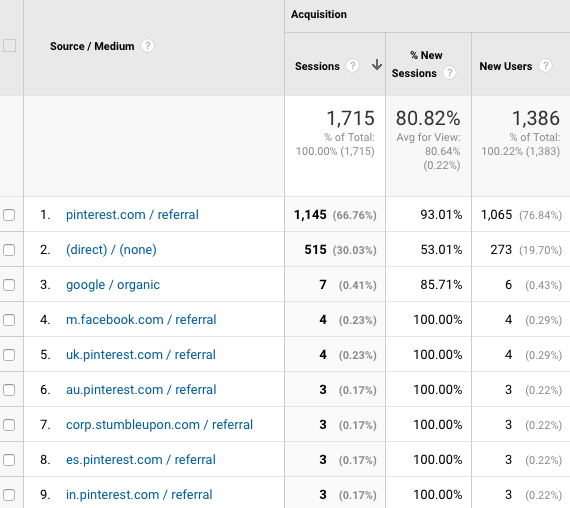570x508 pixels.
Task: Click the in.pinterest.com / referral link
Action: [139, 495]
